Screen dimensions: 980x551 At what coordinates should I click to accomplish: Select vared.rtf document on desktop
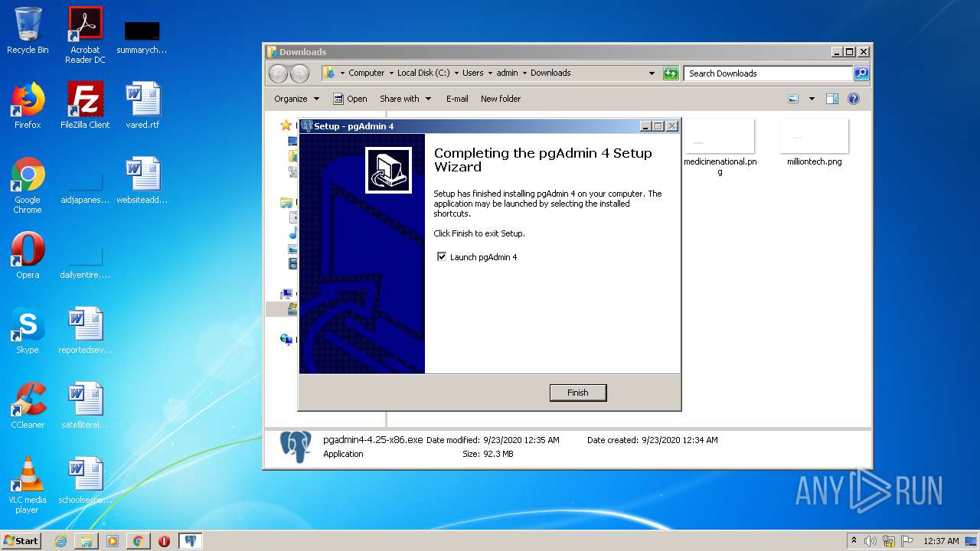pyautogui.click(x=142, y=106)
